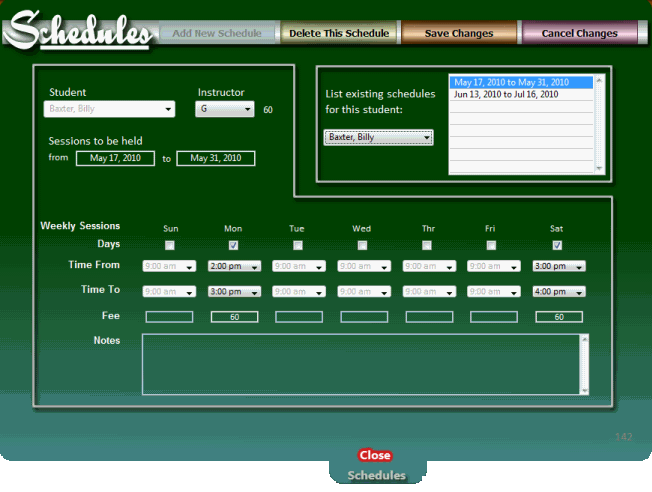Open the Instructor dropdown

click(x=225, y=109)
